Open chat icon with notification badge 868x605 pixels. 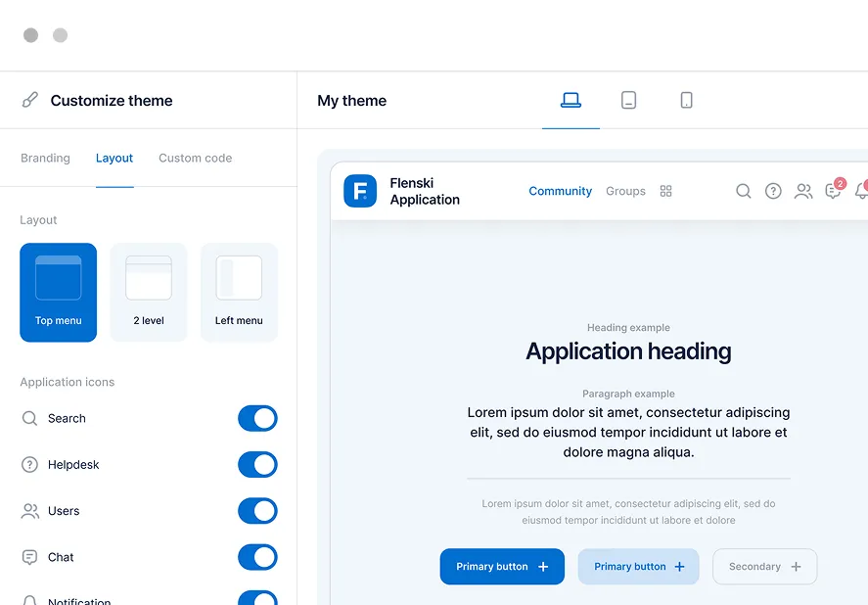(833, 191)
